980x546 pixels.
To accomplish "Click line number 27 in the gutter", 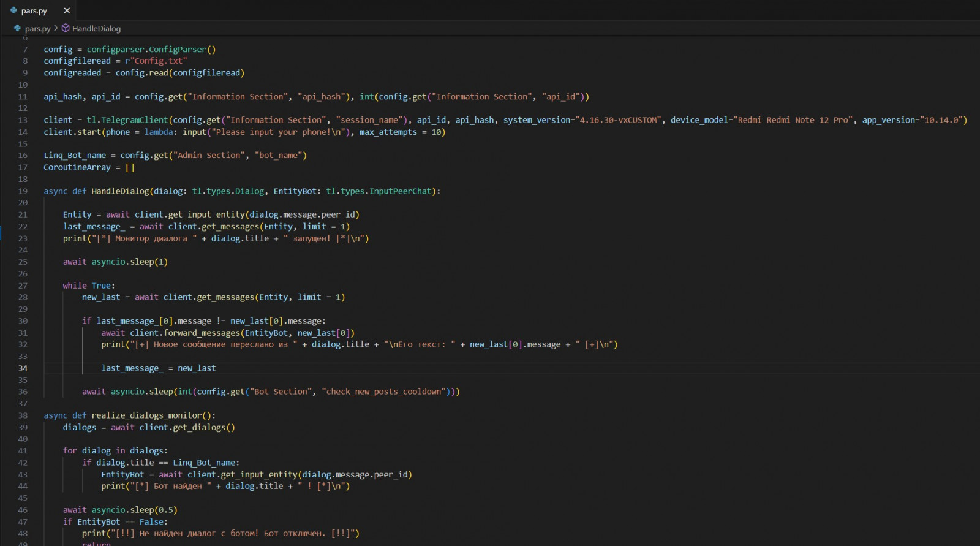I will coord(23,286).
